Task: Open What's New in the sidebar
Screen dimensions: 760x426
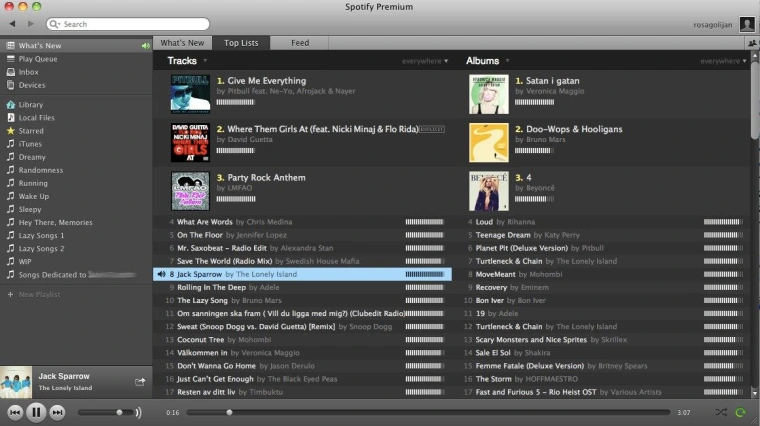Action: tap(76, 46)
